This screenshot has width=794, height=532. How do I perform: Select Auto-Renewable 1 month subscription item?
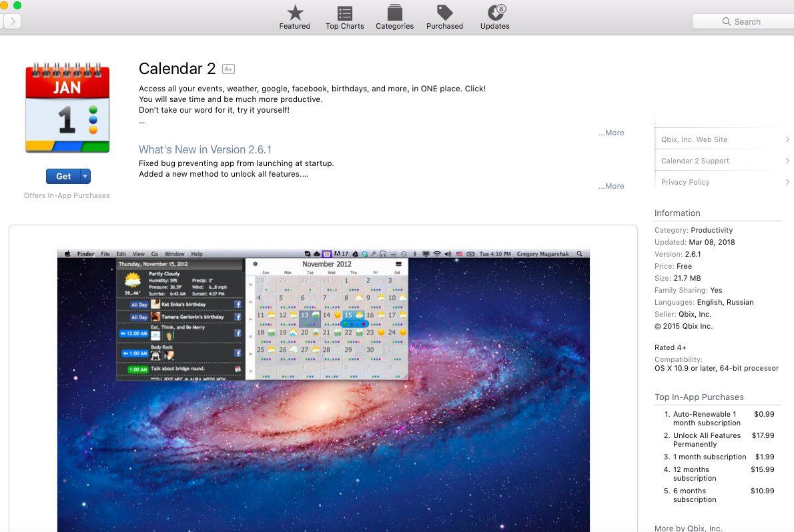719,418
